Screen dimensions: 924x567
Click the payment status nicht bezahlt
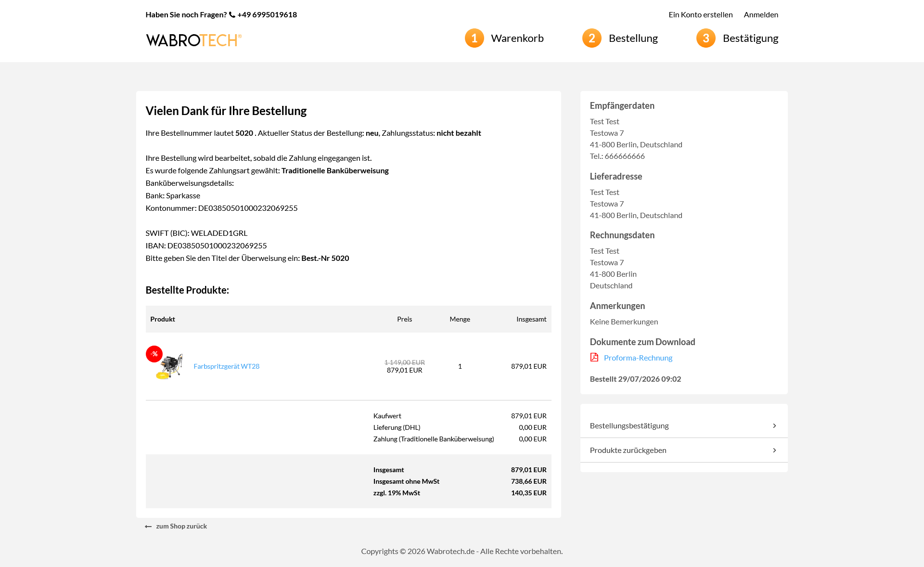coord(459,133)
